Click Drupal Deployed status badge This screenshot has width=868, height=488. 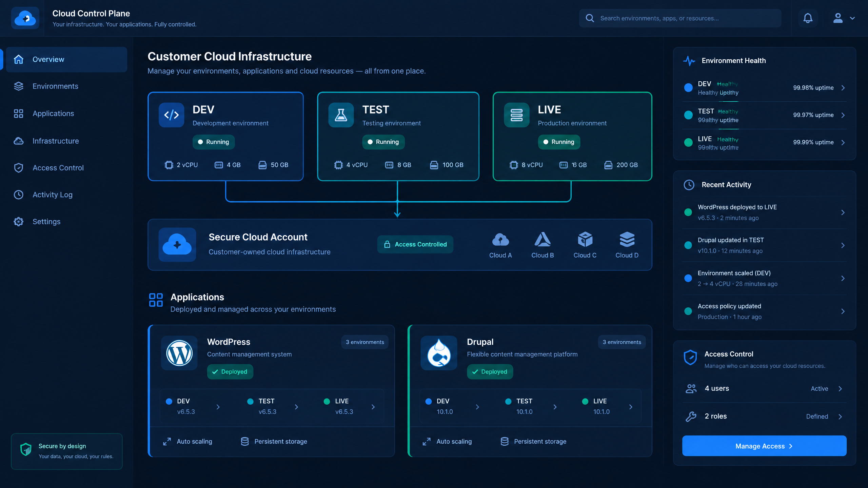coord(490,372)
